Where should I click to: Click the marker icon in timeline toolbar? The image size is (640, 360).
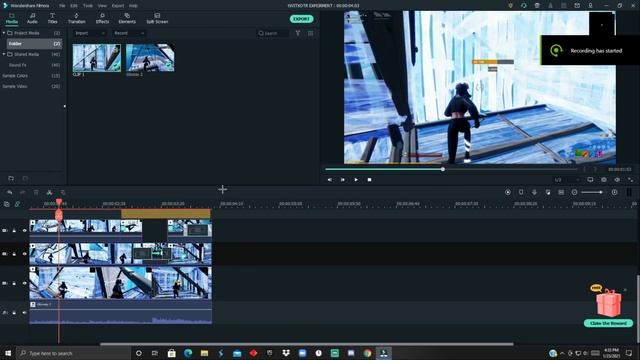pyautogui.click(x=521, y=192)
